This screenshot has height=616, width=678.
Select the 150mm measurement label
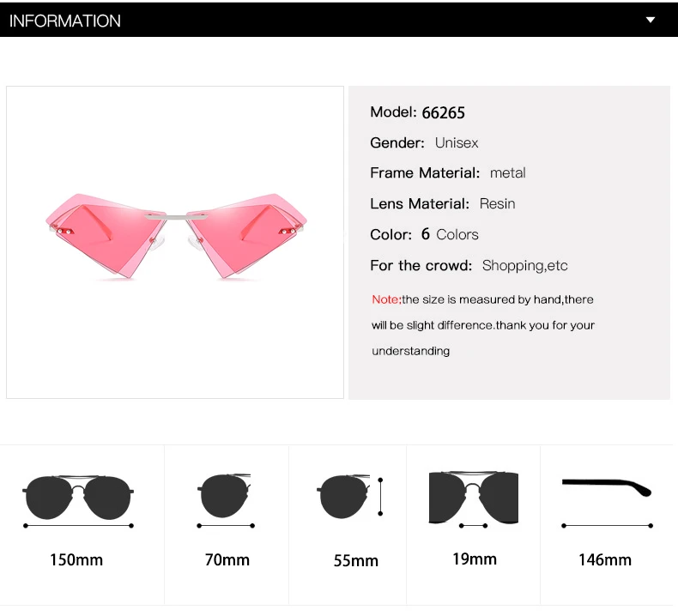tap(76, 559)
